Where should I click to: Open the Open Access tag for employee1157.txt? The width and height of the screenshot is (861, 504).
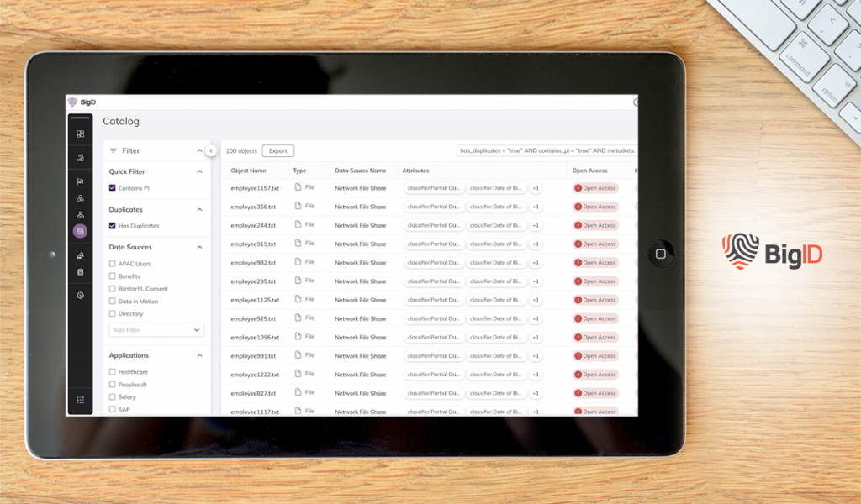[x=595, y=187]
